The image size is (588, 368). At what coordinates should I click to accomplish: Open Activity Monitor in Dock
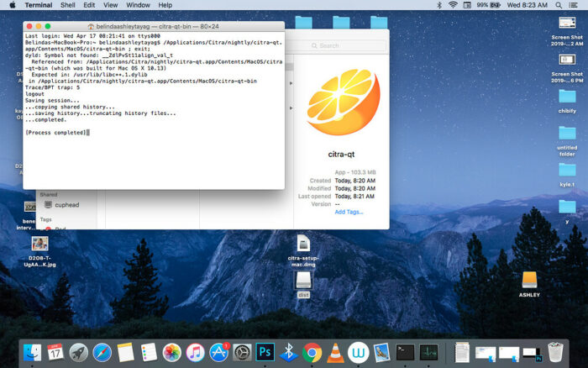click(x=428, y=353)
